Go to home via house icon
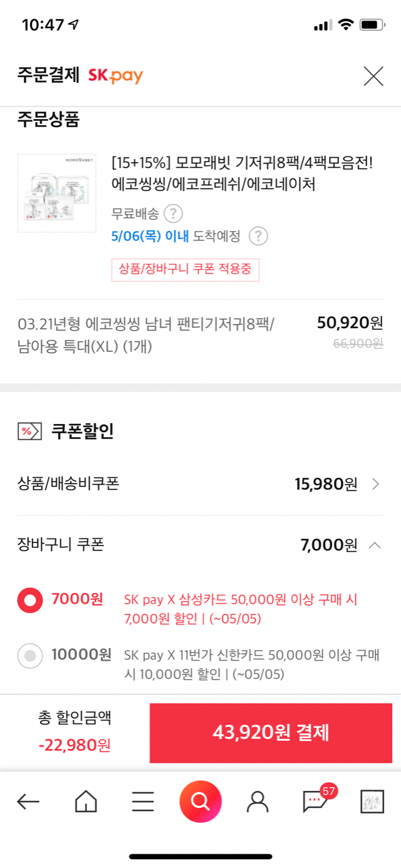The image size is (401, 868). tap(86, 801)
